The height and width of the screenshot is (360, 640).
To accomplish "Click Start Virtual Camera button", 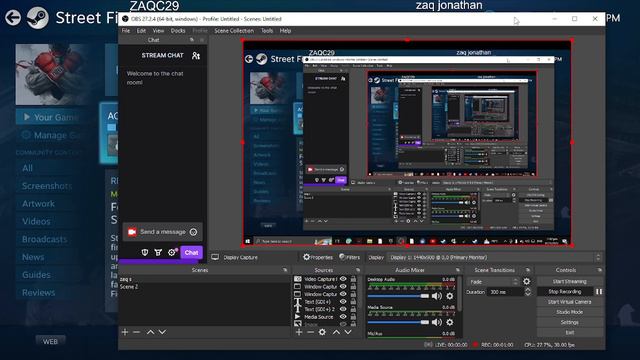I will [569, 302].
